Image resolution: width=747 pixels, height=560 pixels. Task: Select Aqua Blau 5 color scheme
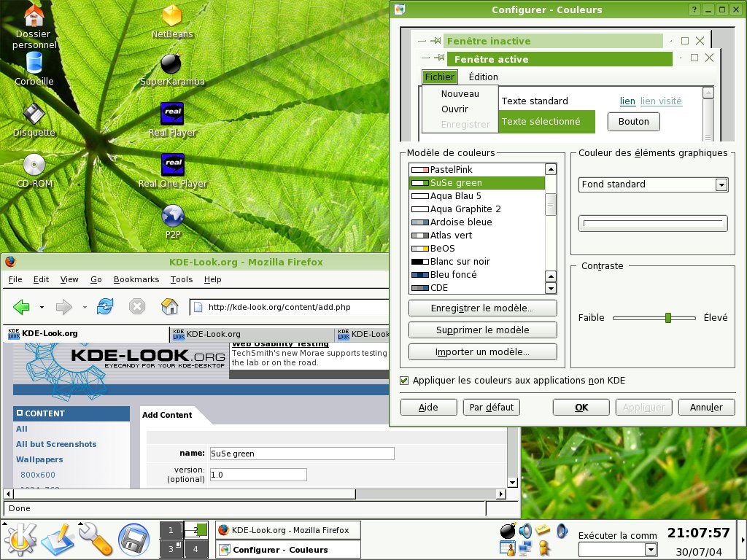[477, 195]
